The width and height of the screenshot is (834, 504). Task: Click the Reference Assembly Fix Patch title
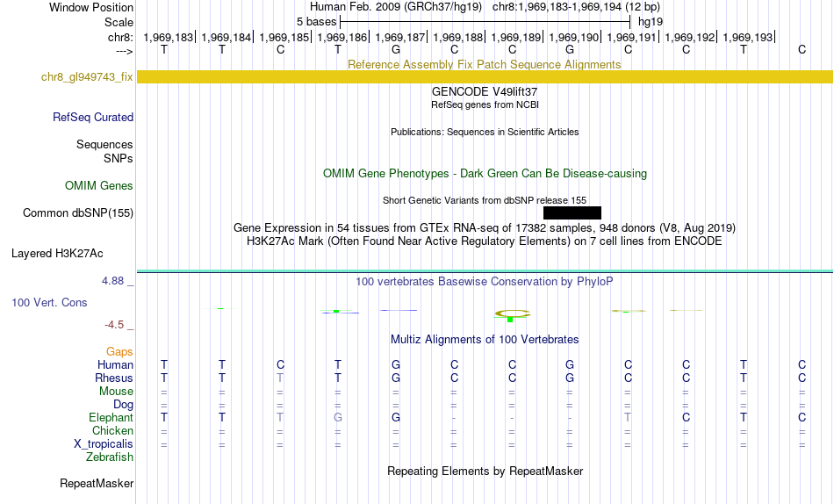485,64
